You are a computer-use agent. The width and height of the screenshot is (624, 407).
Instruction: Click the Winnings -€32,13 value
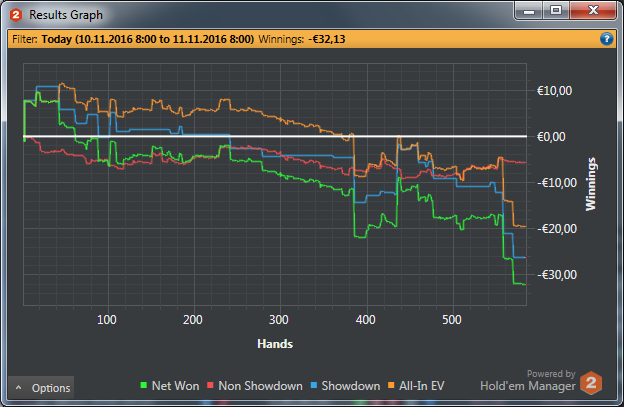[x=327, y=39]
